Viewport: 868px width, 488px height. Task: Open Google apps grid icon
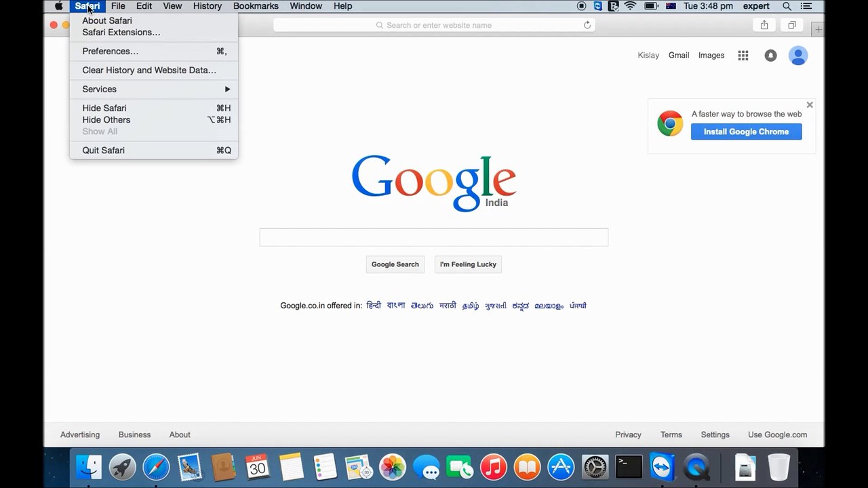tap(743, 56)
